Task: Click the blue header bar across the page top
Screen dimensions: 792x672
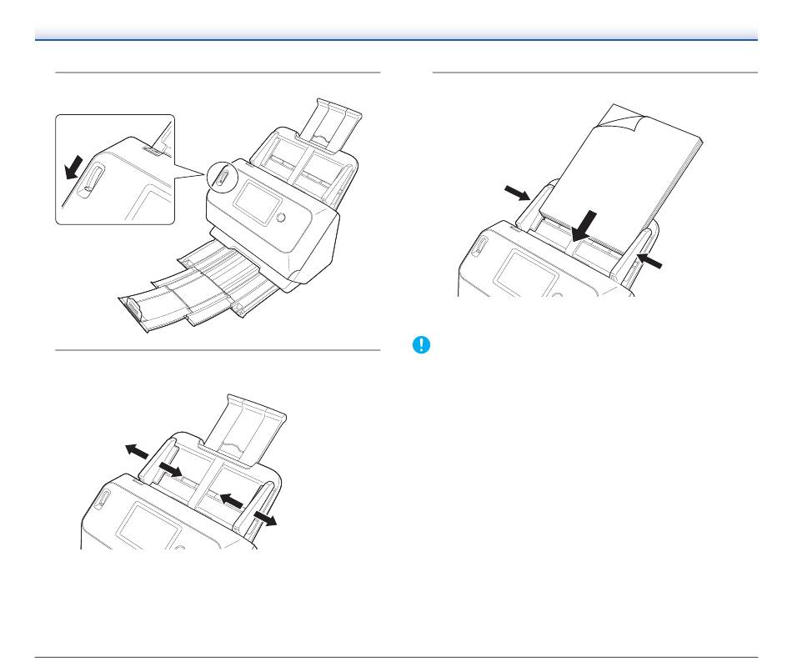Action: point(396,34)
